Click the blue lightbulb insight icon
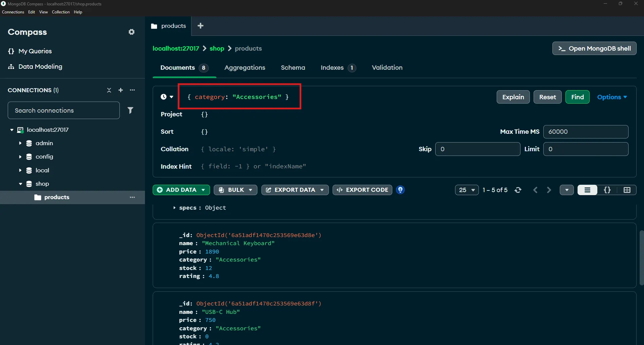The width and height of the screenshot is (644, 345). click(x=400, y=190)
